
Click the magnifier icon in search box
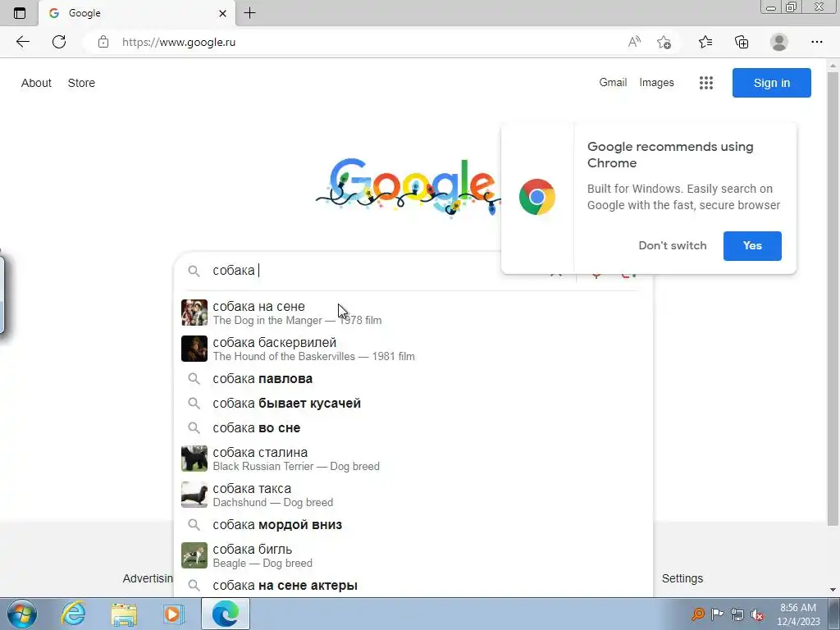[x=194, y=271]
